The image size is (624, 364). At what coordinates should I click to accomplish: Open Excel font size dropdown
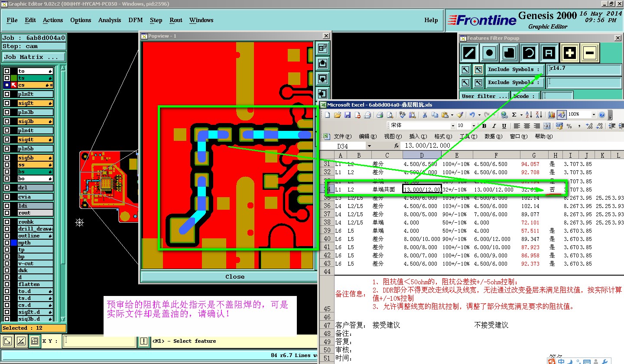(x=474, y=126)
